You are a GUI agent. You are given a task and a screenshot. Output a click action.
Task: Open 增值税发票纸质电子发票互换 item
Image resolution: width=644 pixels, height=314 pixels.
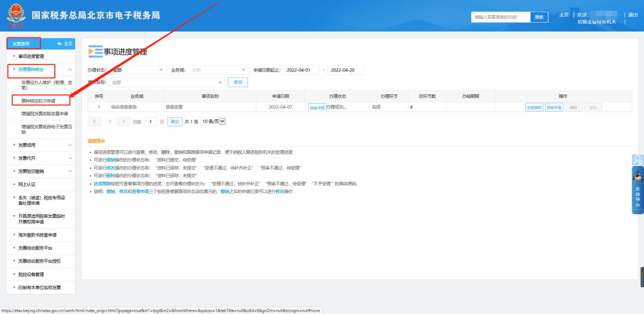[47, 129]
